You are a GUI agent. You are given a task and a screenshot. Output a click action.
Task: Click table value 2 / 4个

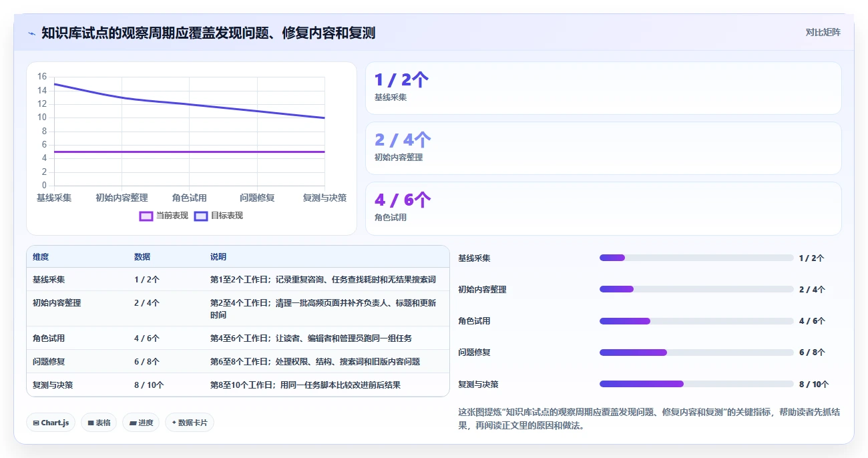pos(147,303)
